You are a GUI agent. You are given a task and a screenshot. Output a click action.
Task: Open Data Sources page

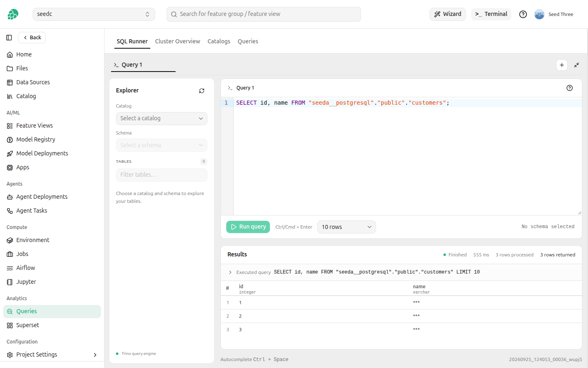[x=52, y=82]
